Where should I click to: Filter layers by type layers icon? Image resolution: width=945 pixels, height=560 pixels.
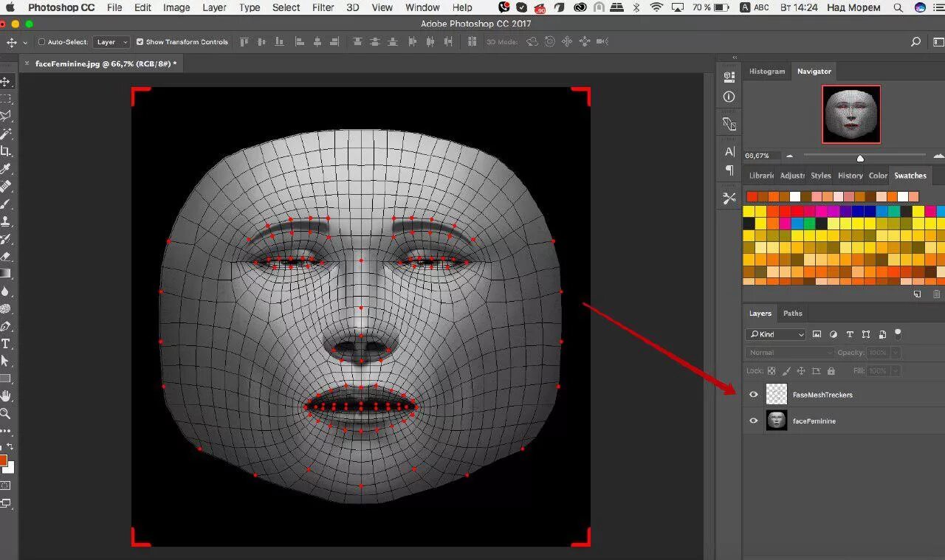click(x=850, y=334)
